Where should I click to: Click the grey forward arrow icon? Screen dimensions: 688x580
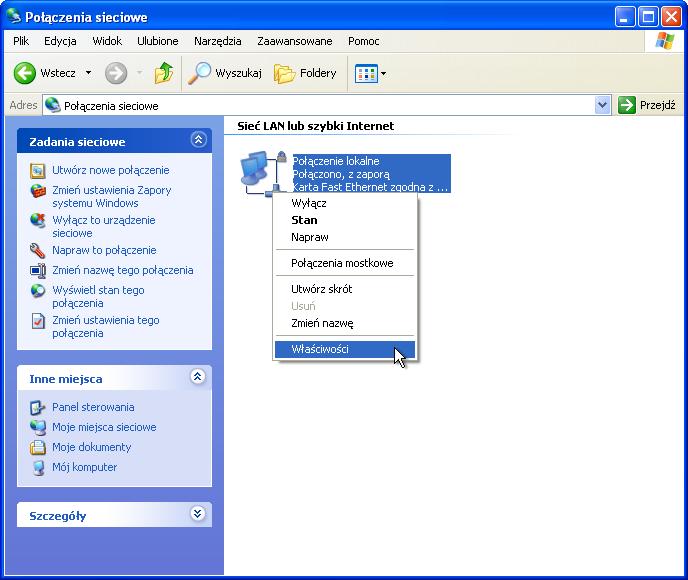[x=116, y=73]
